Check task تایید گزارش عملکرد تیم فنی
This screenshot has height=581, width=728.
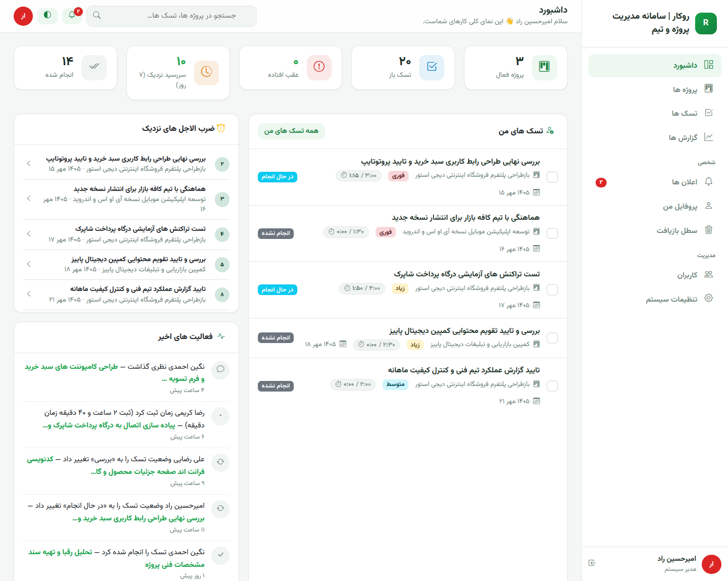pos(553,386)
